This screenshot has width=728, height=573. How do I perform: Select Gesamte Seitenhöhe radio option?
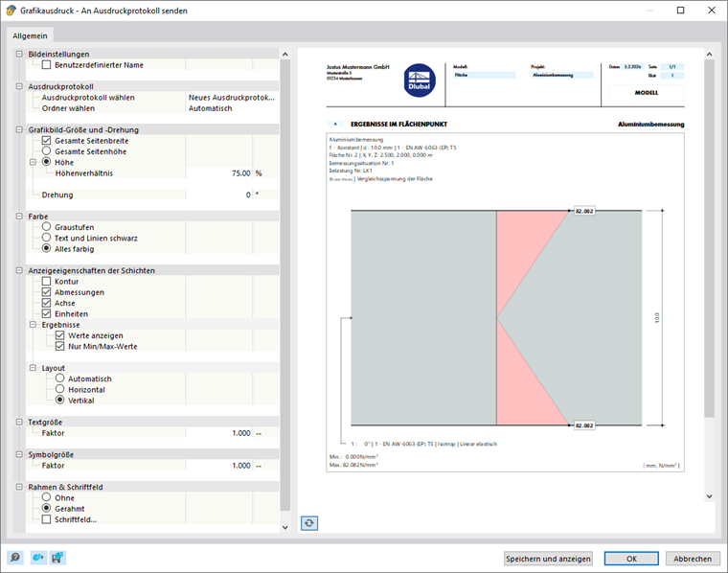click(46, 150)
